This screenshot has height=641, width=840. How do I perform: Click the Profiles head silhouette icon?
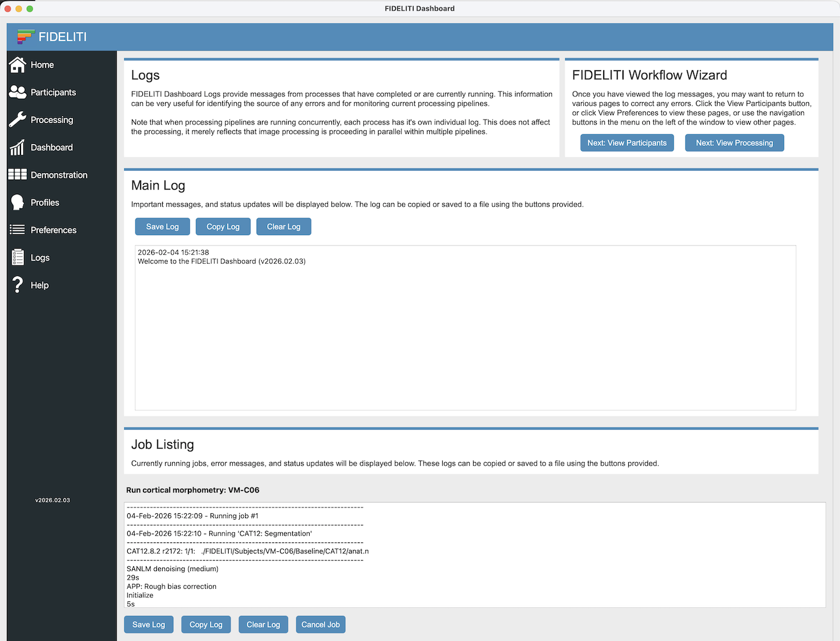pos(17,202)
